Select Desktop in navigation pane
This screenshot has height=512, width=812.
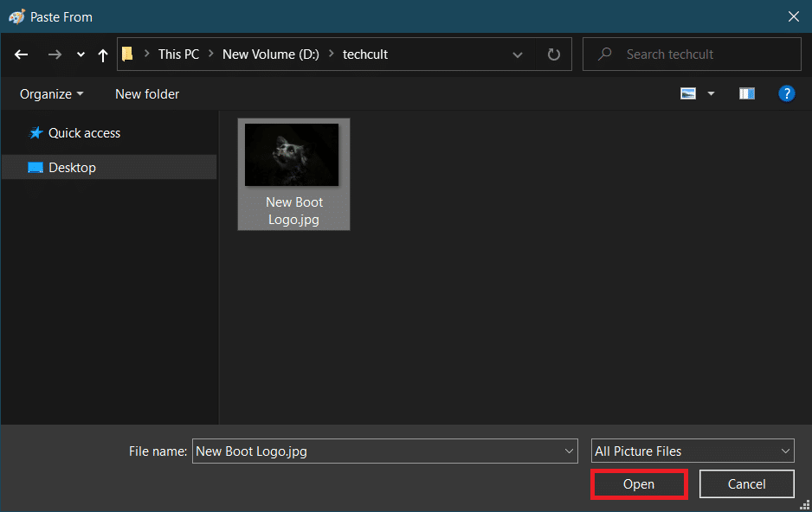pos(109,168)
